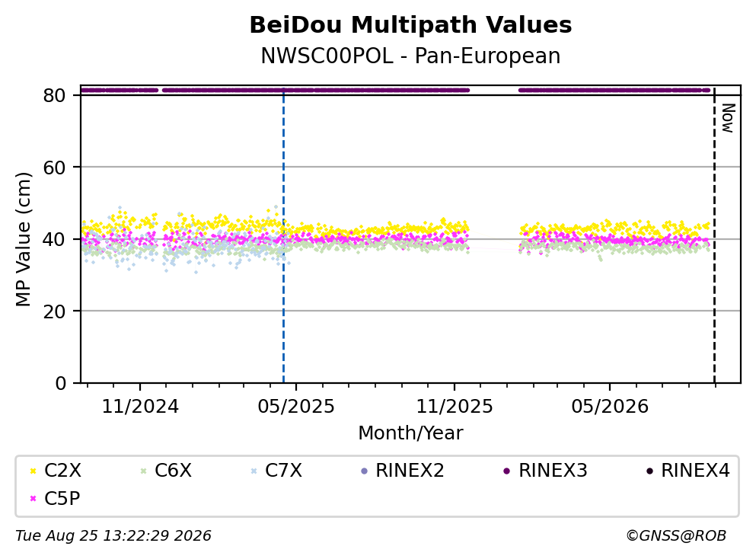This screenshot has width=756, height=559.
Task: Select the RINEX3 legend label
Action: tap(553, 471)
